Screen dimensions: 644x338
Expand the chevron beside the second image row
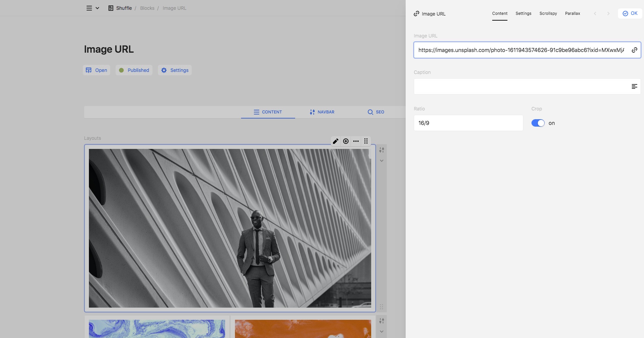(382, 332)
